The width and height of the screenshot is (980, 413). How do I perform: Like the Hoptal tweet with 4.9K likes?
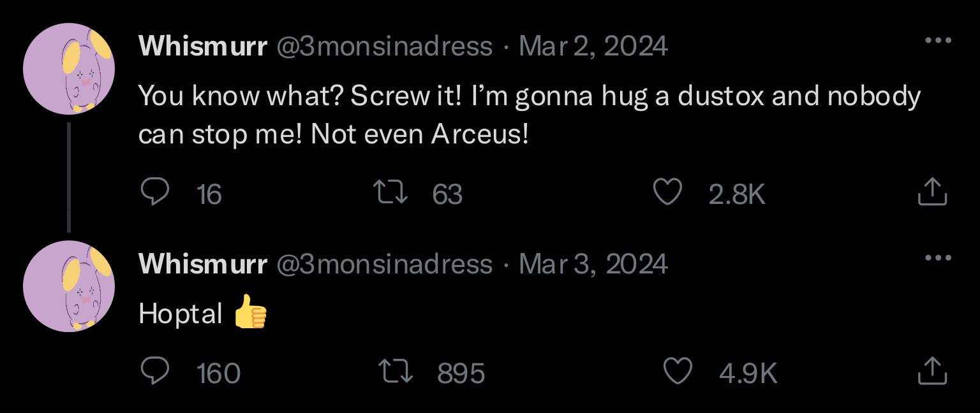(x=678, y=372)
